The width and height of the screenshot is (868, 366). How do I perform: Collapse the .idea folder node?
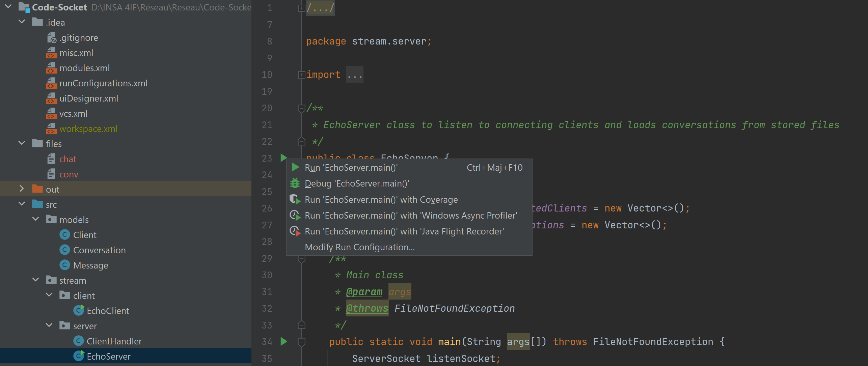coord(22,22)
